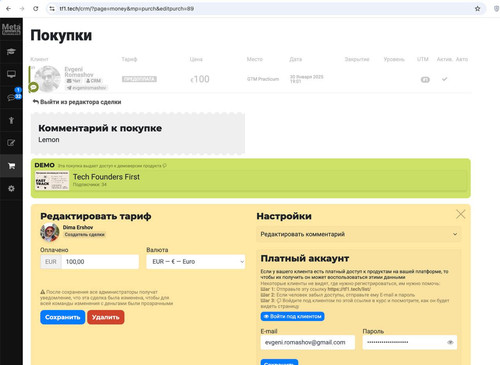Click Evgeni Romashov avatar photo
This screenshot has width=500, height=365.
(47, 79)
